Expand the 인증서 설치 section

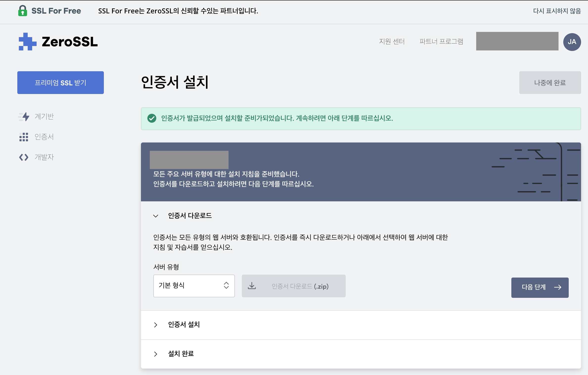(156, 325)
